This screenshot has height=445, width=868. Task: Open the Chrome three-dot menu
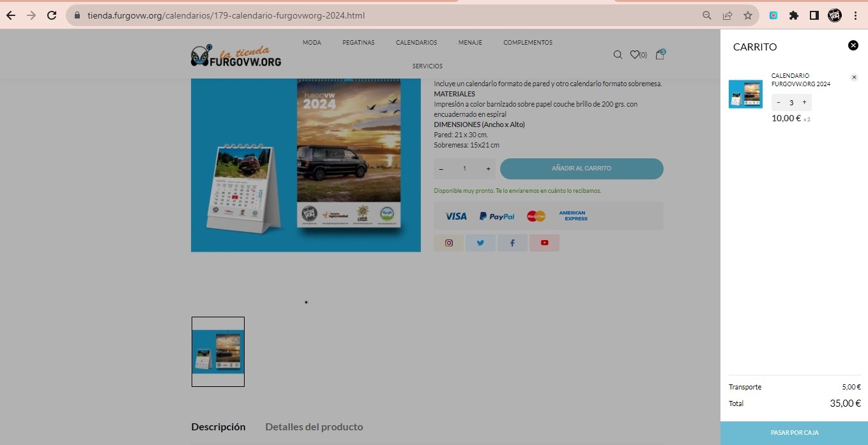pos(855,15)
